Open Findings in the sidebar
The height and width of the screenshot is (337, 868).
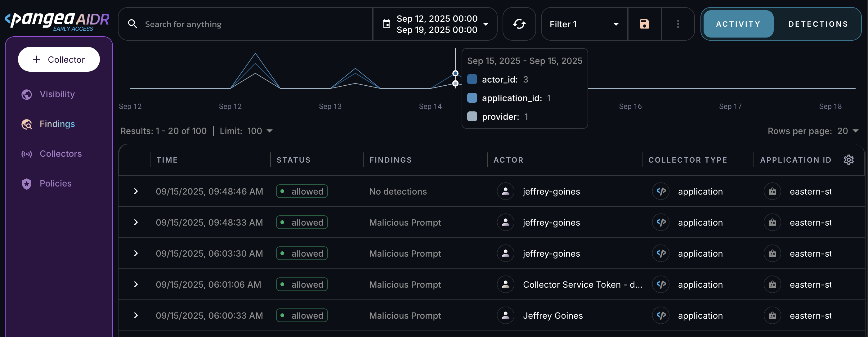click(x=57, y=124)
